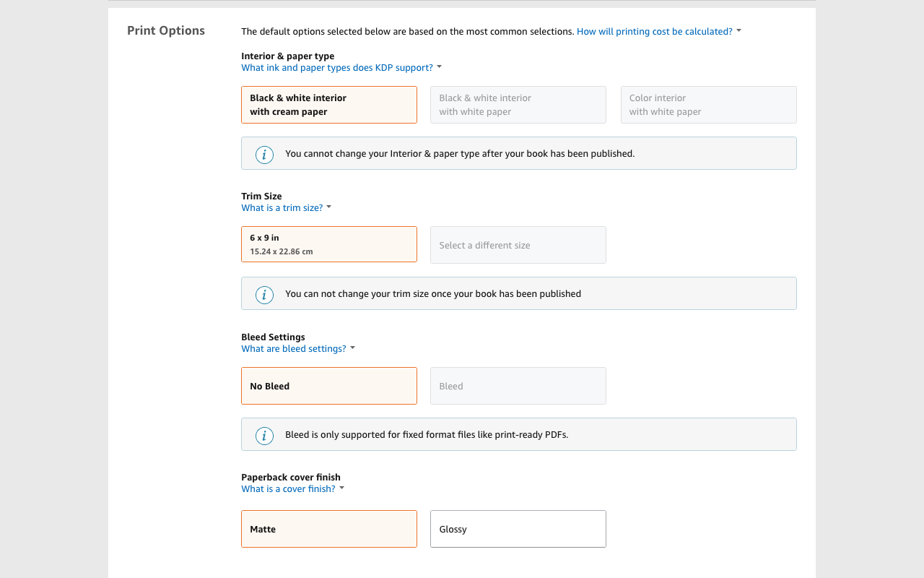Click the info icon in the paper type notice
Image resolution: width=924 pixels, height=578 pixels.
[x=264, y=154]
